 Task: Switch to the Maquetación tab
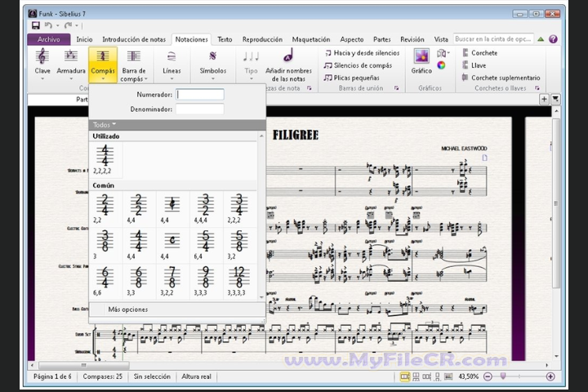[311, 39]
